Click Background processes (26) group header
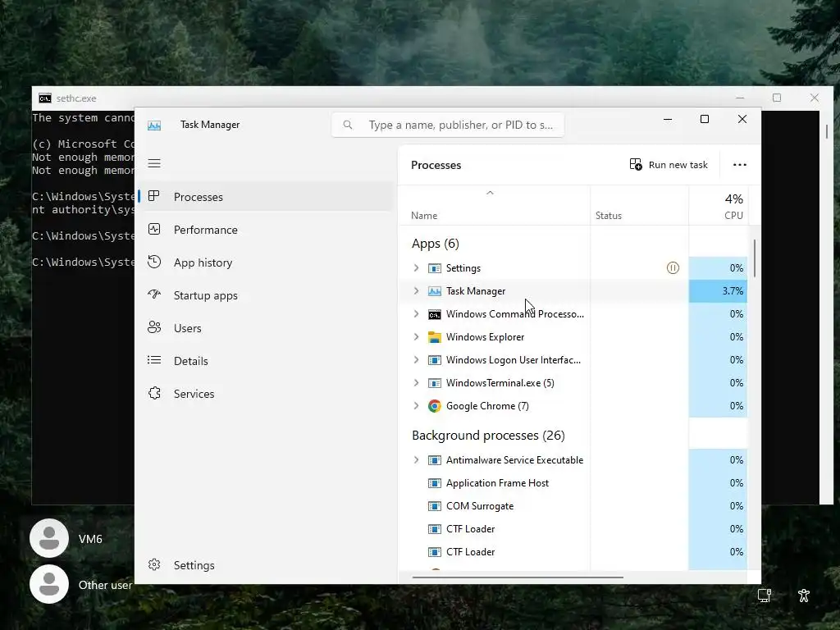 point(488,435)
